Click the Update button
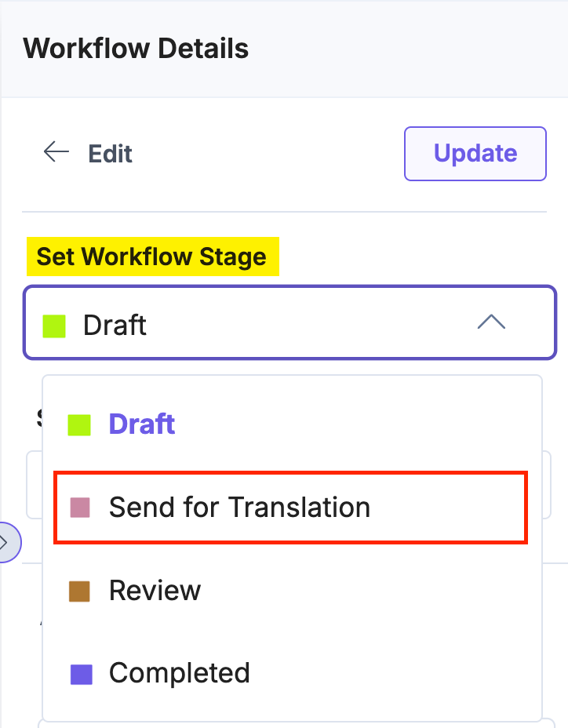 coord(475,153)
